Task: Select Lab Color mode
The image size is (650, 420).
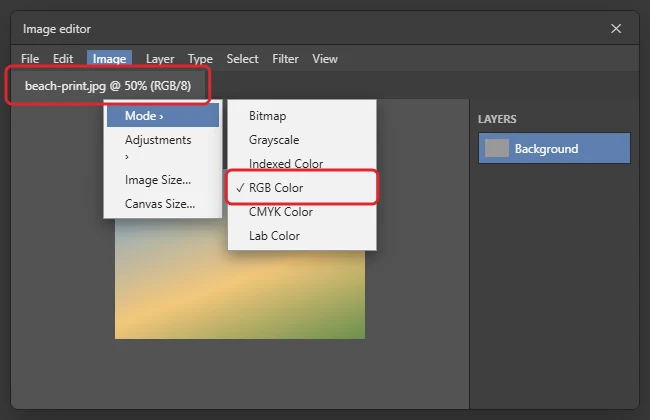Action: [302, 236]
